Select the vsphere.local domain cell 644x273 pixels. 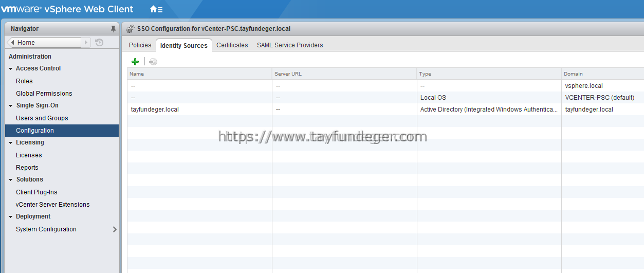point(584,86)
